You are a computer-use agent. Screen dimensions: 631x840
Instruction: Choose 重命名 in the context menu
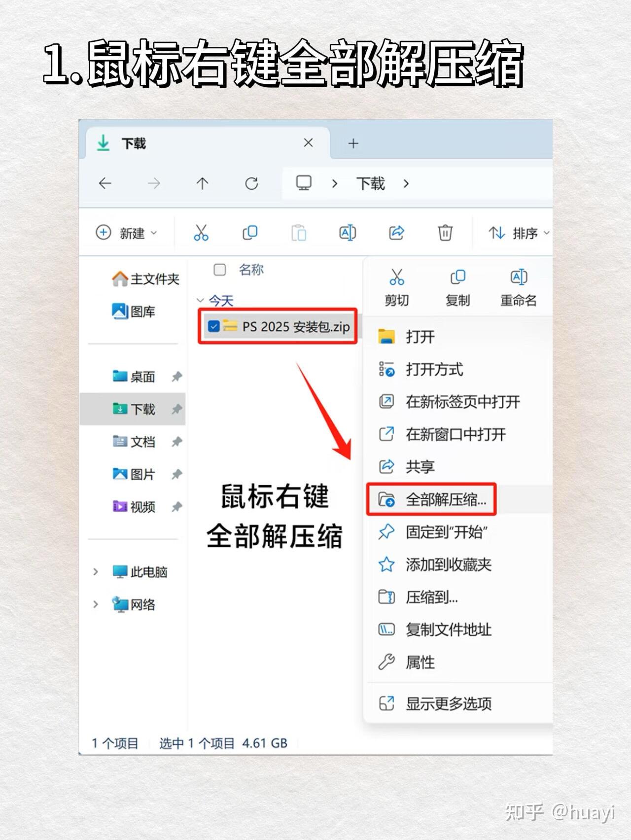point(519,288)
